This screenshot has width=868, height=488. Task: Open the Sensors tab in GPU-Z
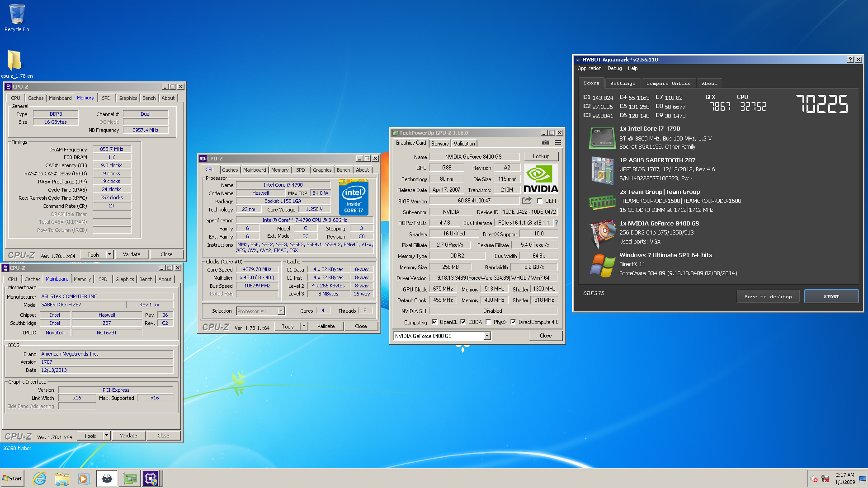click(x=439, y=144)
